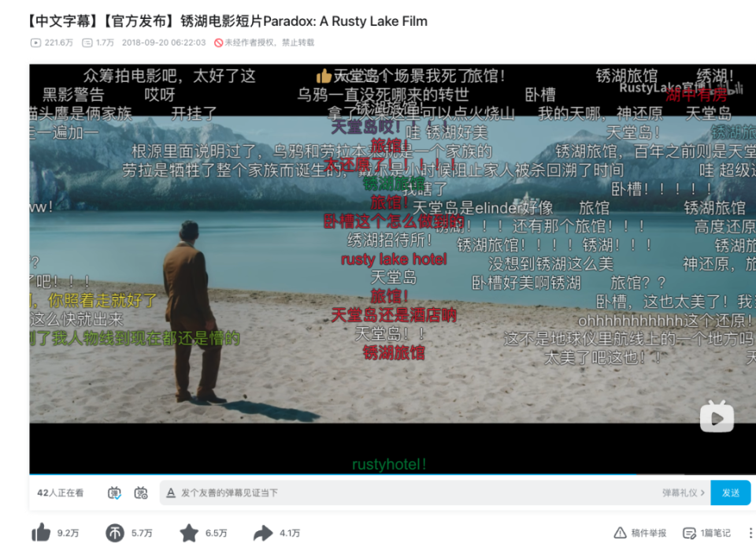Click the blue 发送 button
Viewport: 756px width, 550px height.
(731, 492)
